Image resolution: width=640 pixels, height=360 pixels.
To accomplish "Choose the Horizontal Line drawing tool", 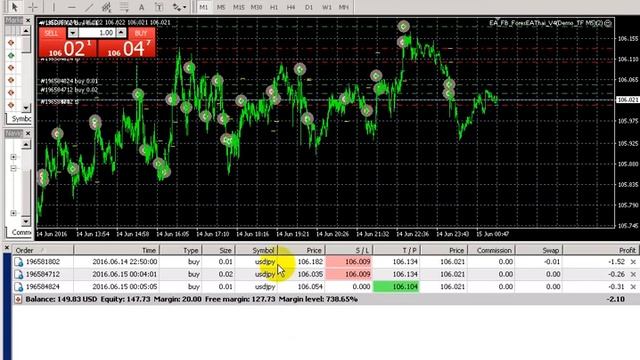I will pos(71,7).
